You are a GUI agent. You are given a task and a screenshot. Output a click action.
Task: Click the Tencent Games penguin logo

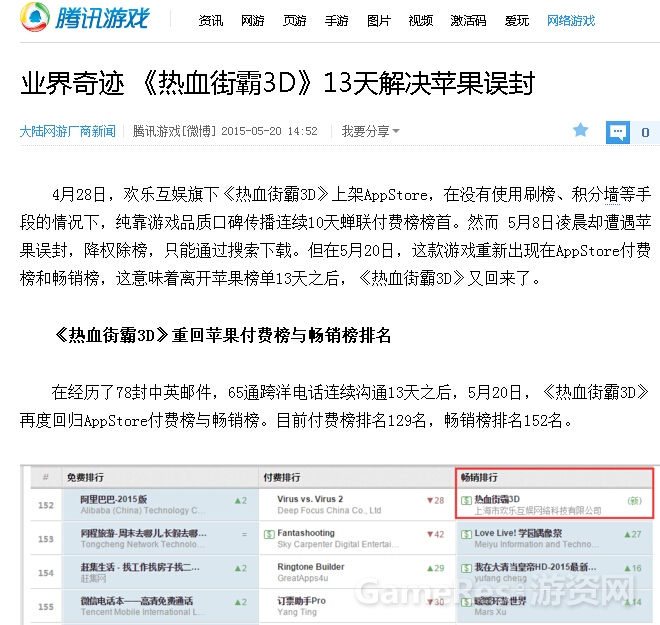35,17
